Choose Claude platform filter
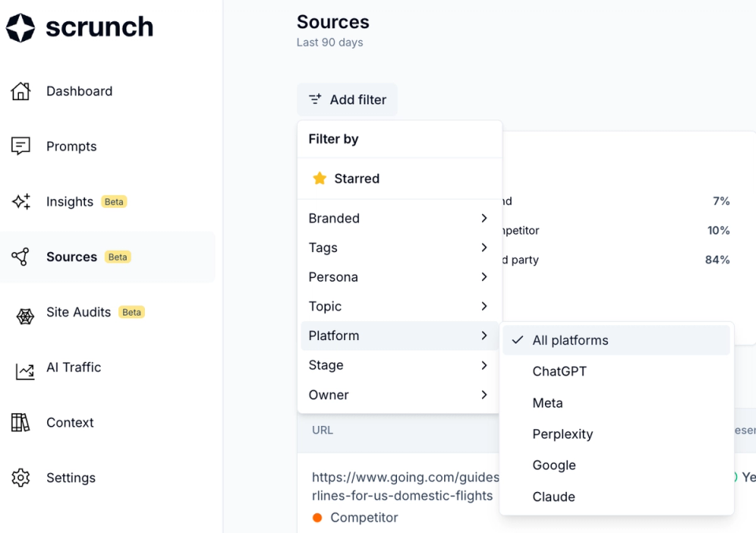The image size is (756, 533). [616, 496]
